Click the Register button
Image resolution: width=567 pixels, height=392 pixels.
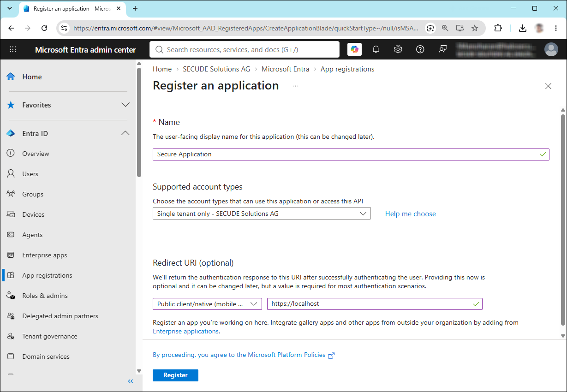[175, 375]
